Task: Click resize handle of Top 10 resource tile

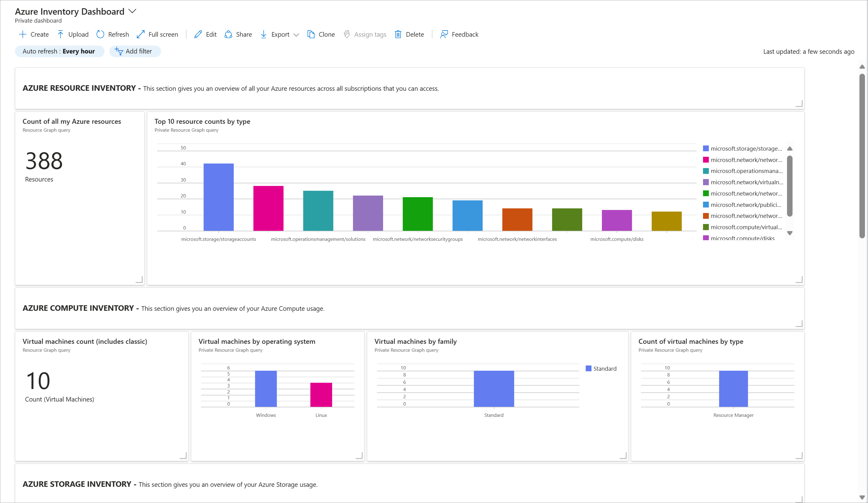Action: tap(800, 280)
